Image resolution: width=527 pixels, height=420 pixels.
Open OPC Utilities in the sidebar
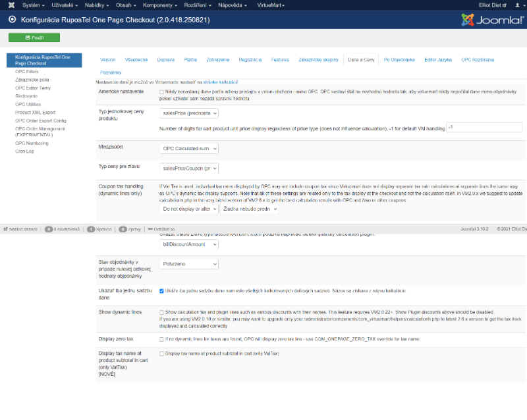[x=28, y=105]
